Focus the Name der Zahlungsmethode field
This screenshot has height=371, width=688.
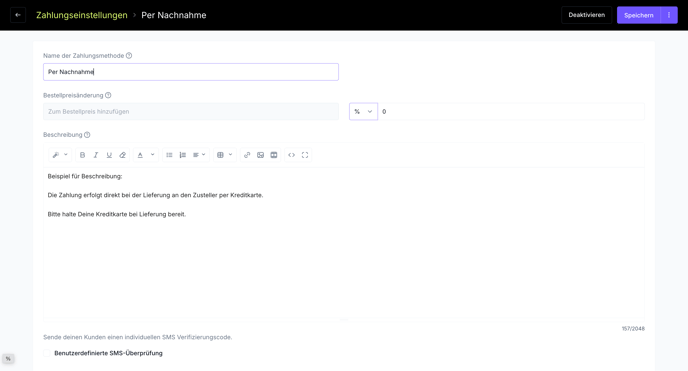191,72
